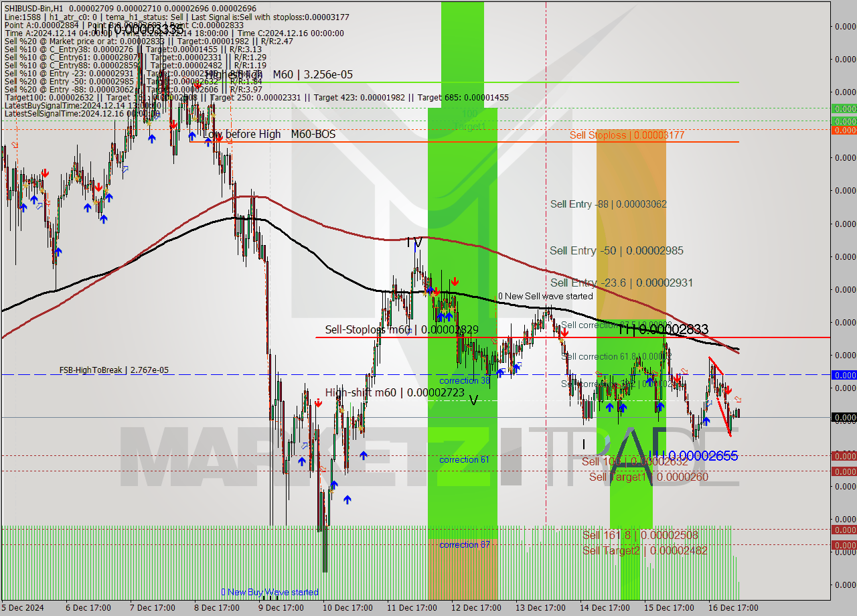Click the 'correction 87' label
The image size is (857, 616).
tap(464, 544)
